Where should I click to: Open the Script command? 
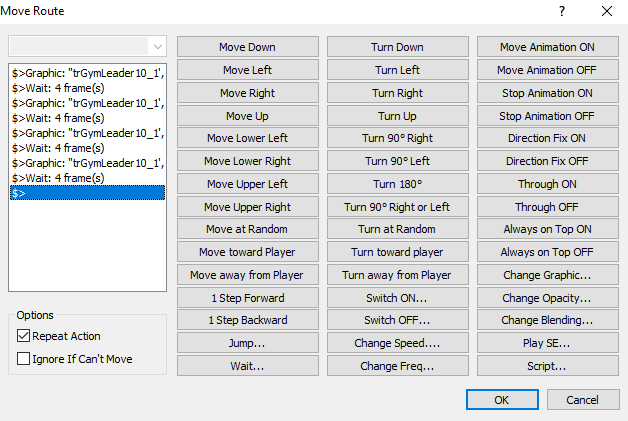tap(546, 366)
